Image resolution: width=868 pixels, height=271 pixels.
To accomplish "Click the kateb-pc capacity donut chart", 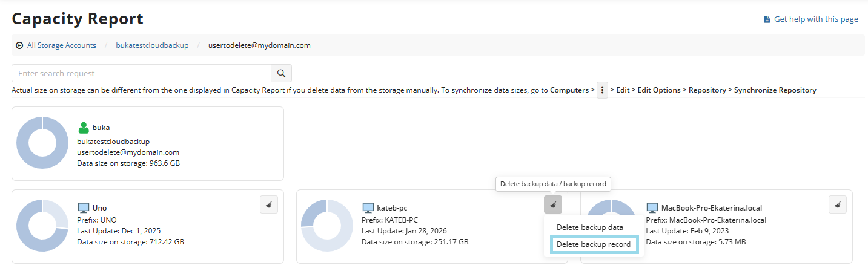I will click(x=327, y=225).
